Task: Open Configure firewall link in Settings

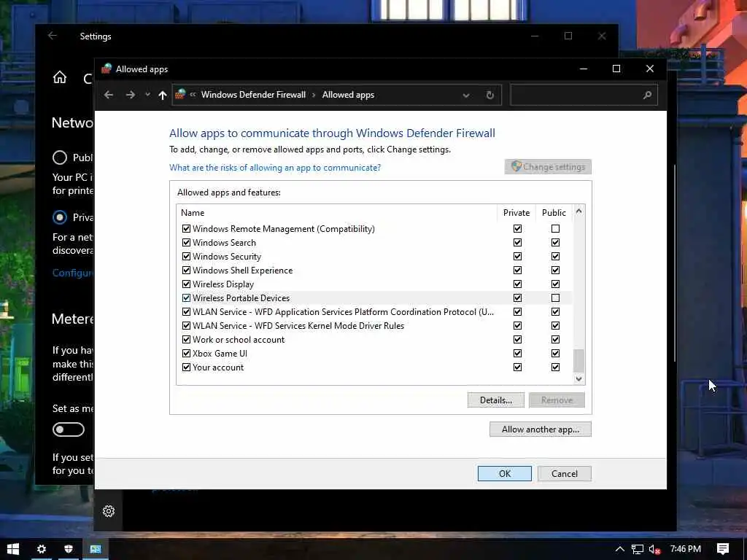Action: point(73,273)
